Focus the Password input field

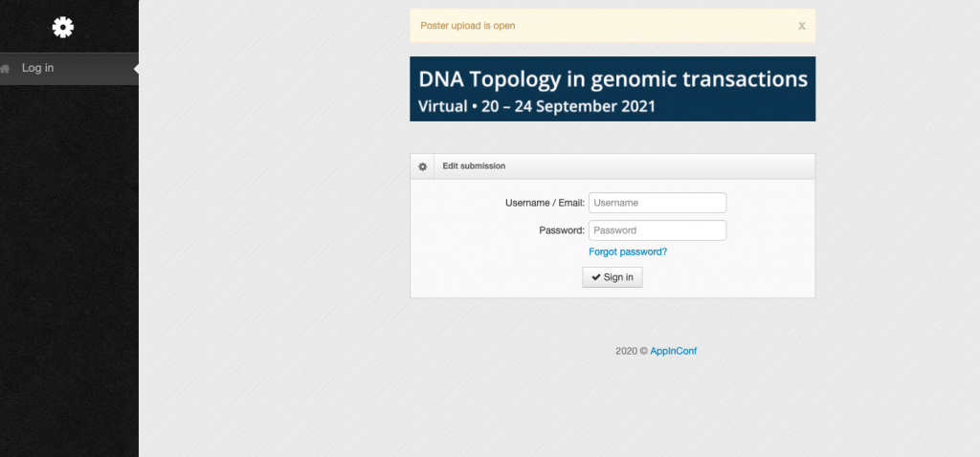point(657,230)
